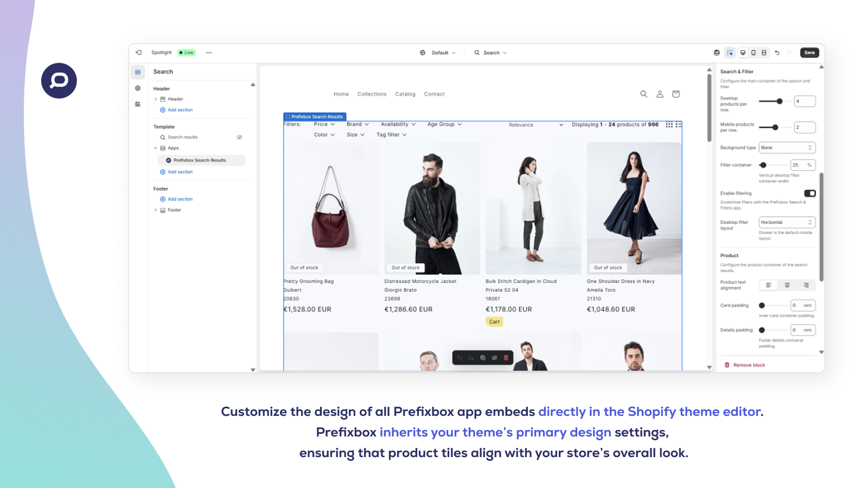Click the red trash icon in floating toolbar

506,358
